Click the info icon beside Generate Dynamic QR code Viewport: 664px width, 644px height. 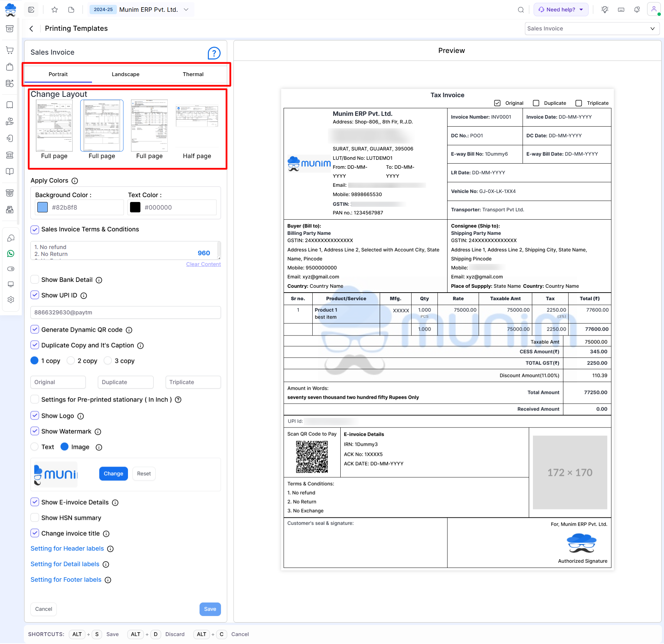pyautogui.click(x=129, y=330)
